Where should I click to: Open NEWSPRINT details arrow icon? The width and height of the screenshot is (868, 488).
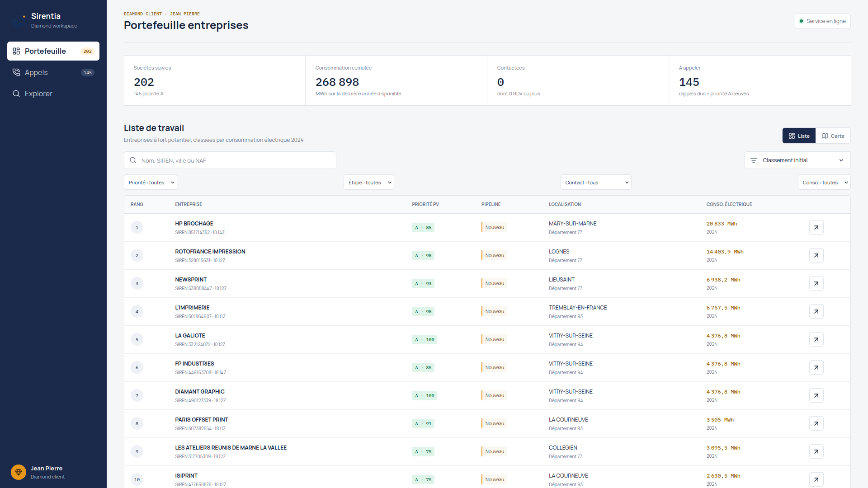816,283
